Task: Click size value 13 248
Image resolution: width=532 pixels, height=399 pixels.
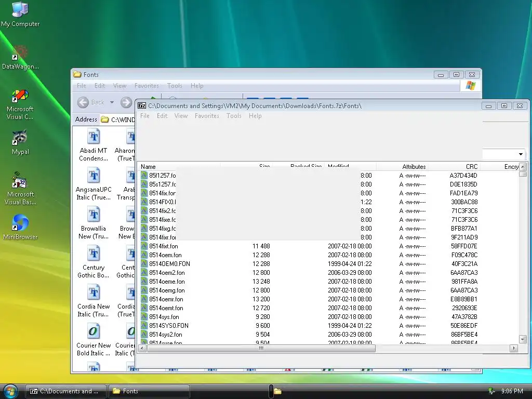Action: coord(261,281)
